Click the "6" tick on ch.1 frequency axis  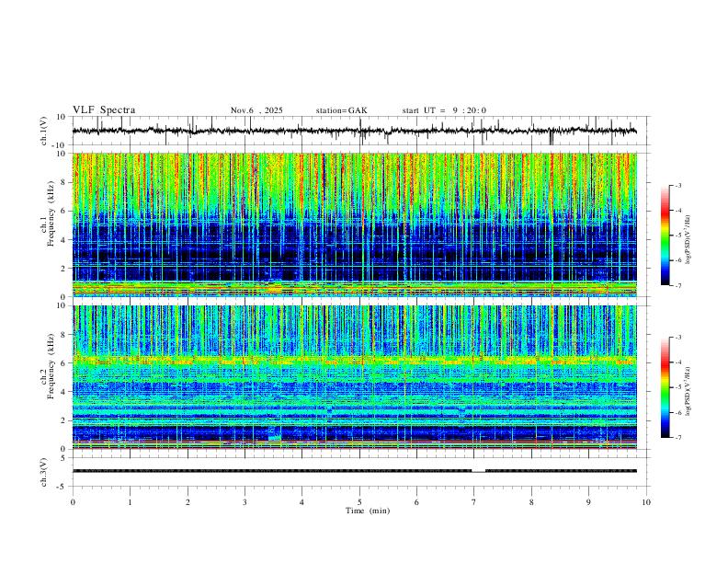[64, 211]
